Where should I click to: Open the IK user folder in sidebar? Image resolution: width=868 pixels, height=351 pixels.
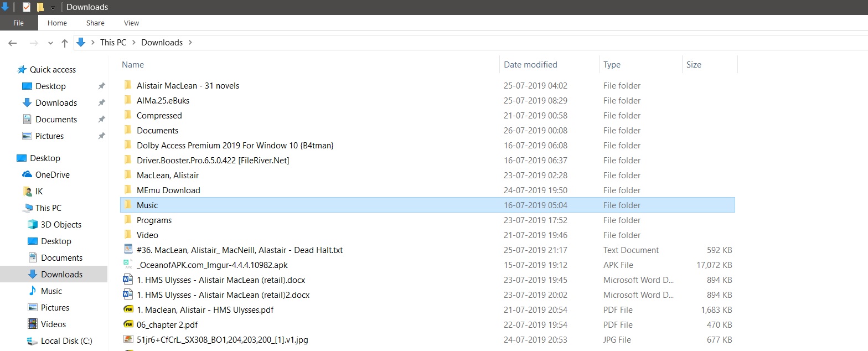point(39,192)
